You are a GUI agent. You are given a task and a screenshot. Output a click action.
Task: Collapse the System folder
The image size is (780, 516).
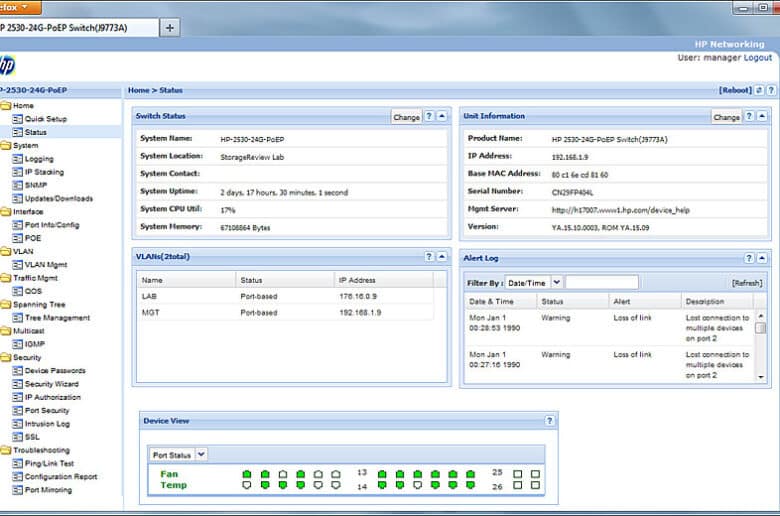click(x=5, y=145)
